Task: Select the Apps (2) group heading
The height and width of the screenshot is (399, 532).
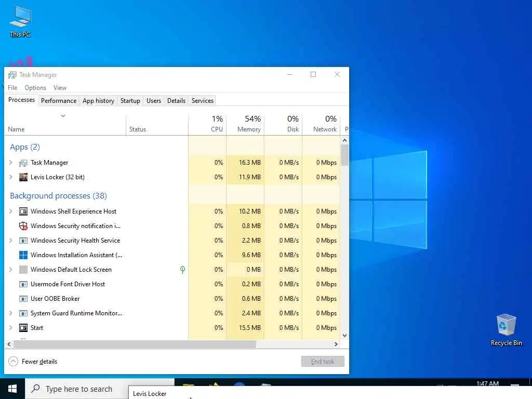Action: (25, 147)
